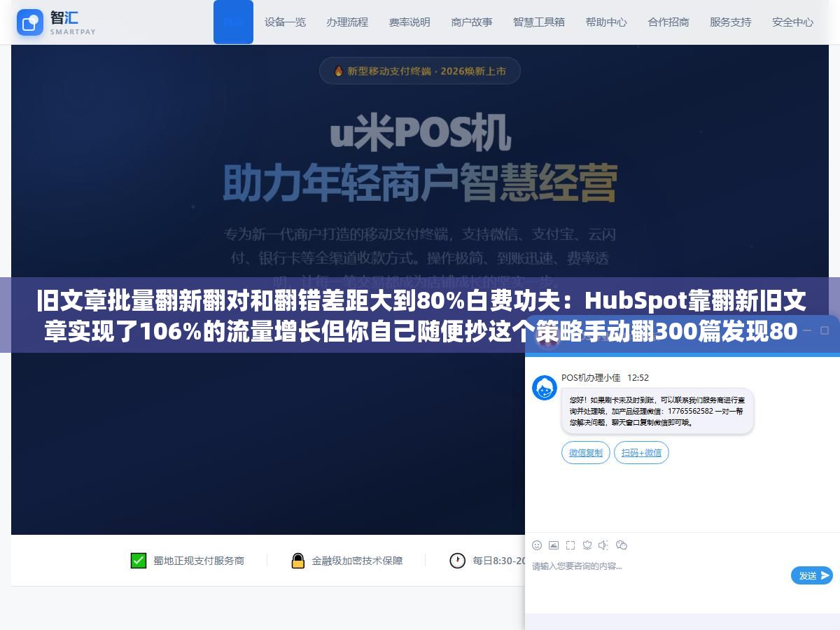Click the 蜀地正规支付服务商 text
Viewport: 840px width, 630px height.
coord(199,561)
